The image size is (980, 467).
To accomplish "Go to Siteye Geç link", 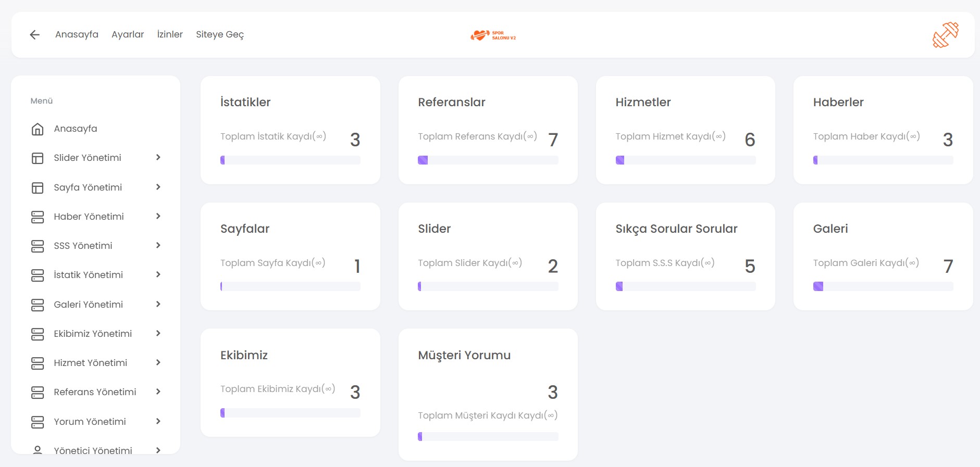I will (219, 34).
